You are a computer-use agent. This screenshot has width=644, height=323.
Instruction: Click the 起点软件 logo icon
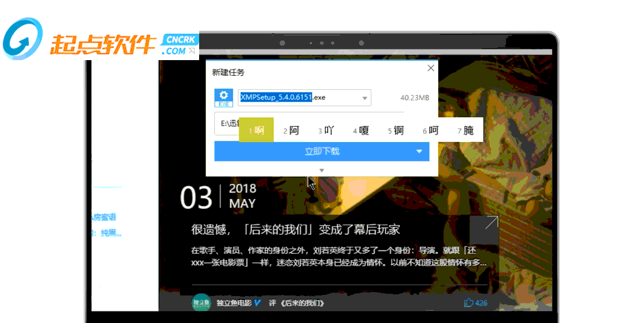point(22,39)
